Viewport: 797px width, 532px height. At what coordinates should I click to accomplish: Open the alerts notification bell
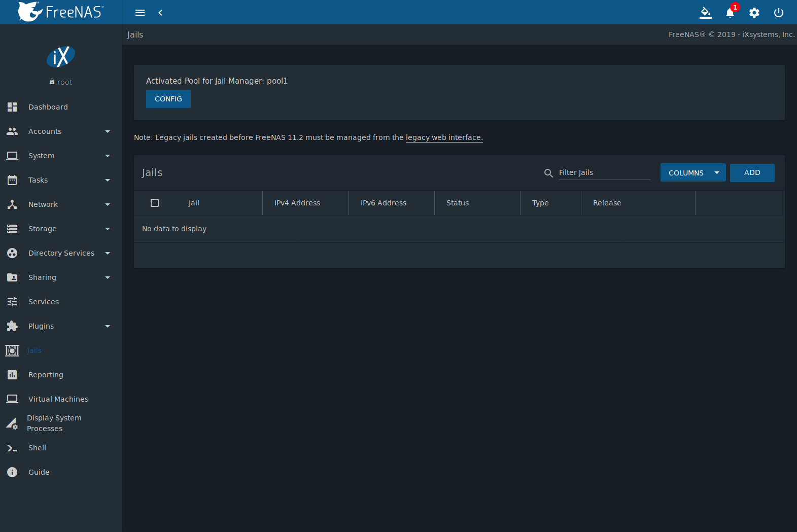tap(730, 13)
